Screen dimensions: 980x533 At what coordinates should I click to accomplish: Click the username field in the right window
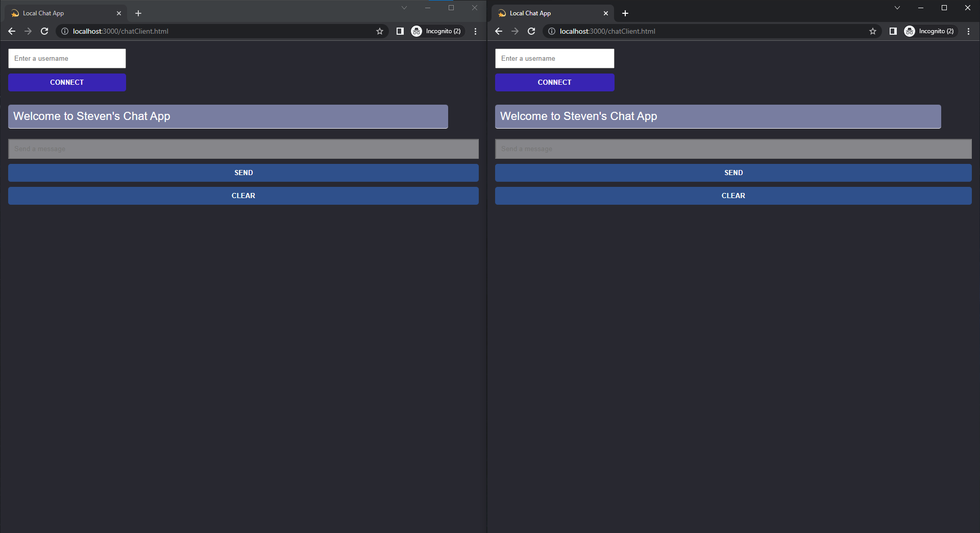555,58
